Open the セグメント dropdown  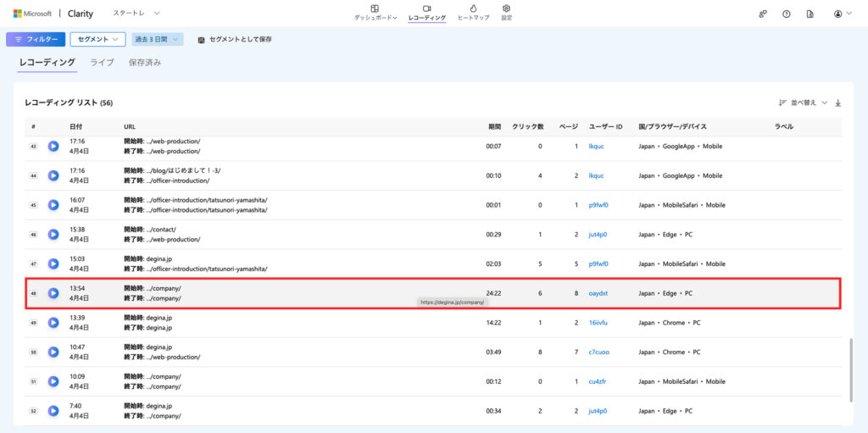[97, 39]
